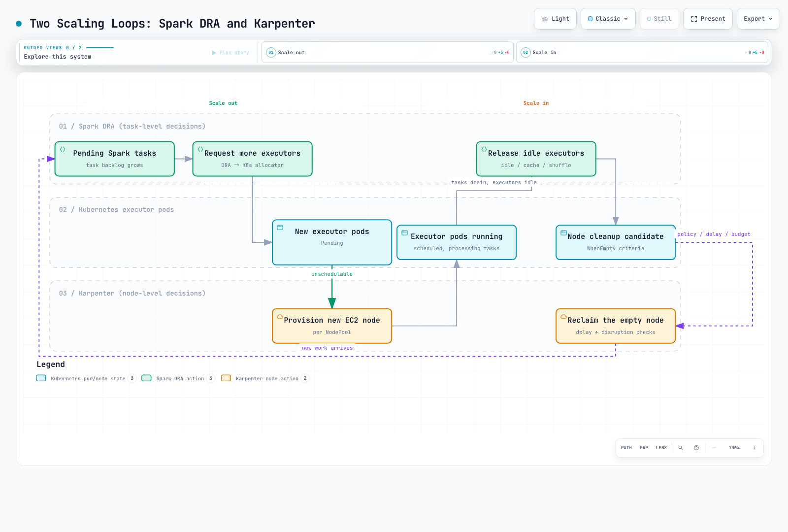Click the 'unschedulable' edge label
The height and width of the screenshot is (532, 788).
[332, 274]
